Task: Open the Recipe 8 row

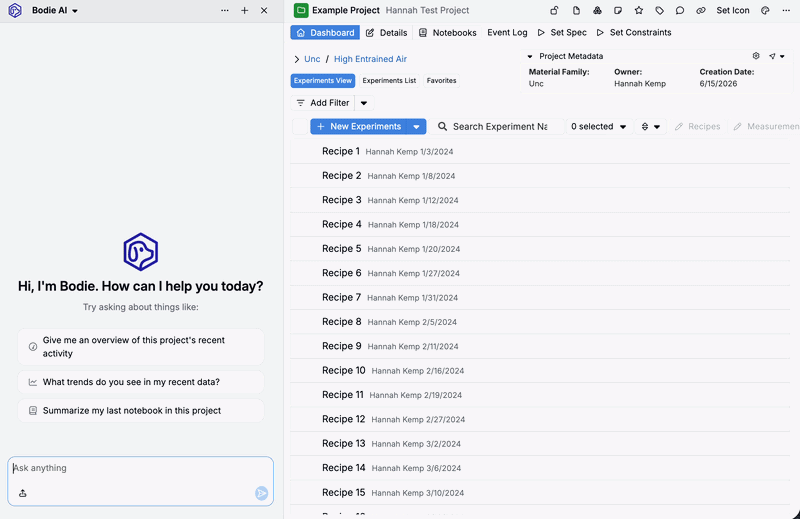Action: point(540,322)
